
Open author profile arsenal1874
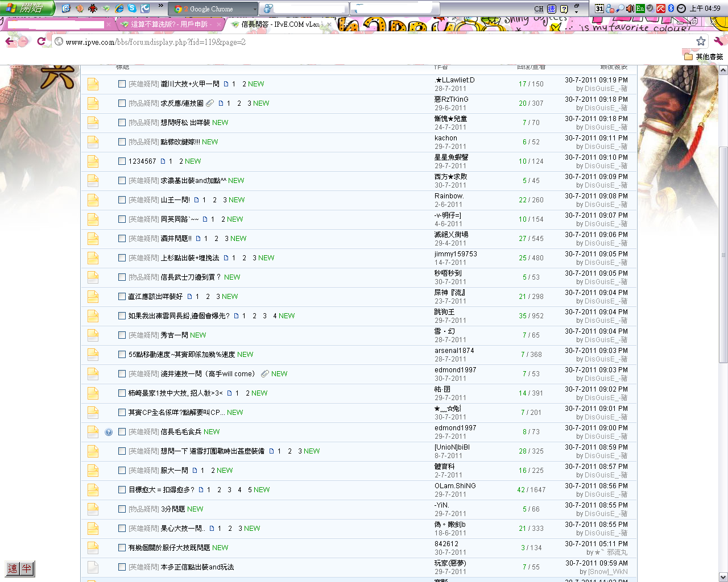[x=454, y=351]
